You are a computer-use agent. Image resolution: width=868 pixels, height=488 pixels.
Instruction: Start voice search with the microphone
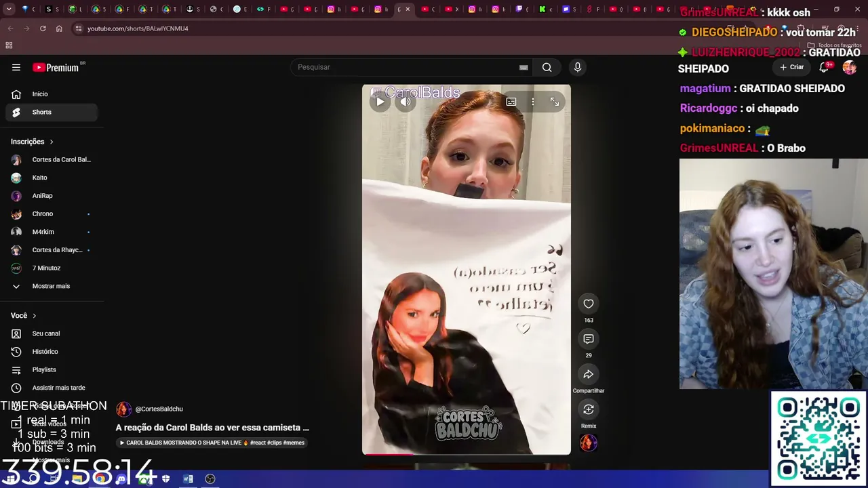[578, 67]
